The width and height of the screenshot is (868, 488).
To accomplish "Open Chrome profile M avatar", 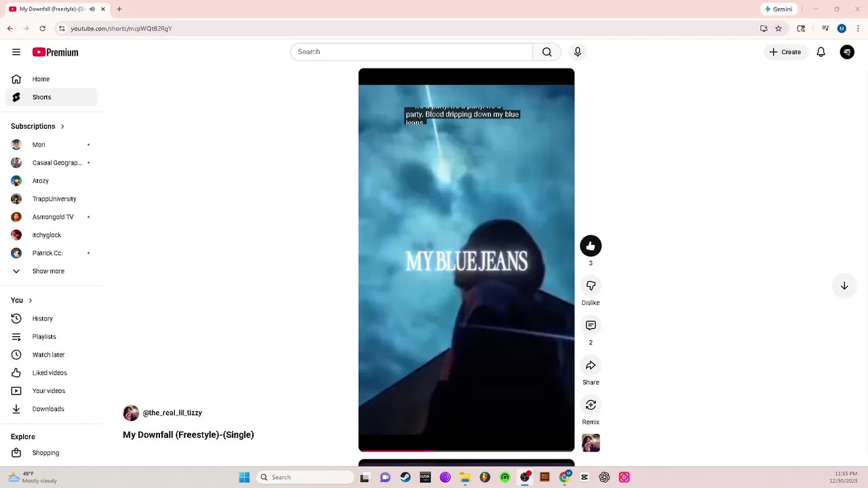I will tap(842, 28).
